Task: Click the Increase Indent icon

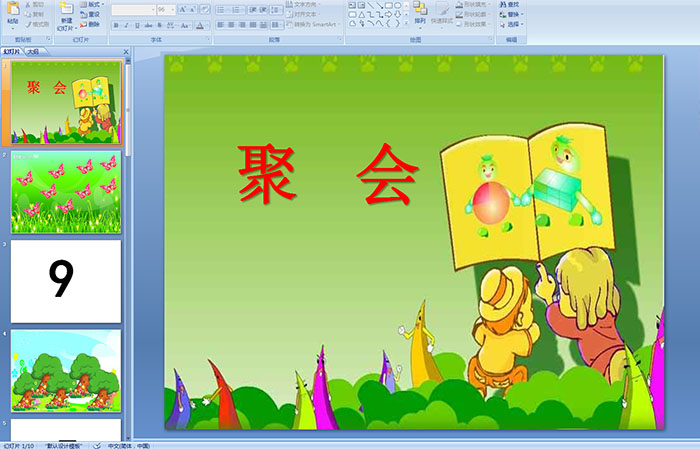Action: [263, 9]
